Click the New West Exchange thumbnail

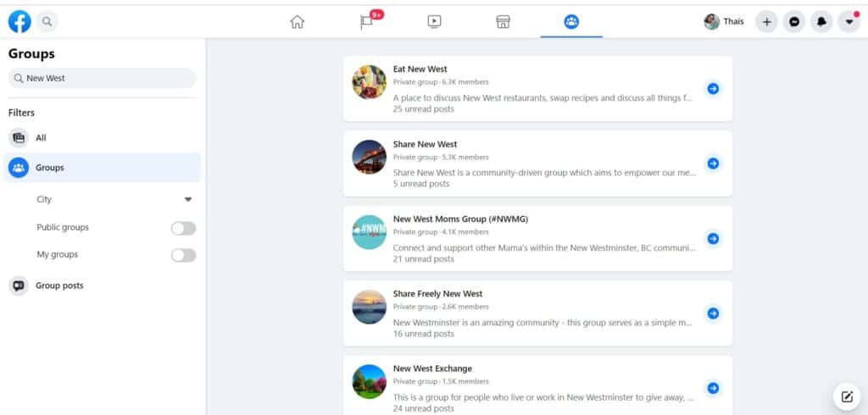coord(370,382)
